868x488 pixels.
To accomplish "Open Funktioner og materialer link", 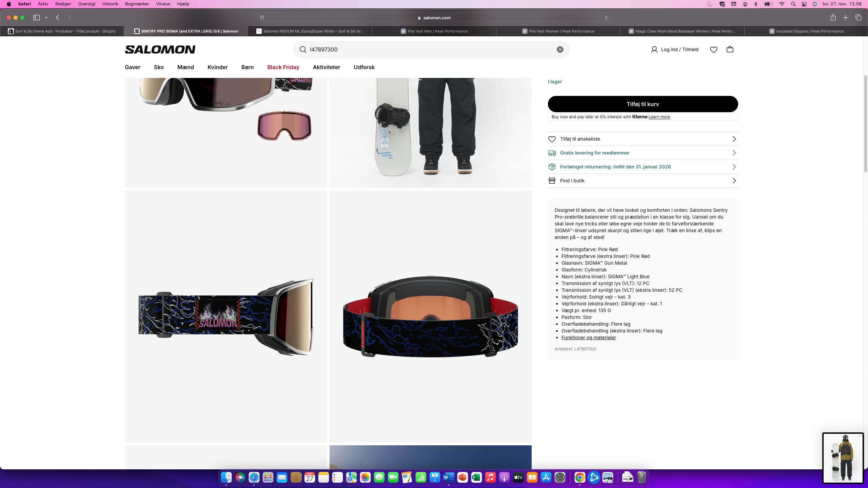I will 588,338.
